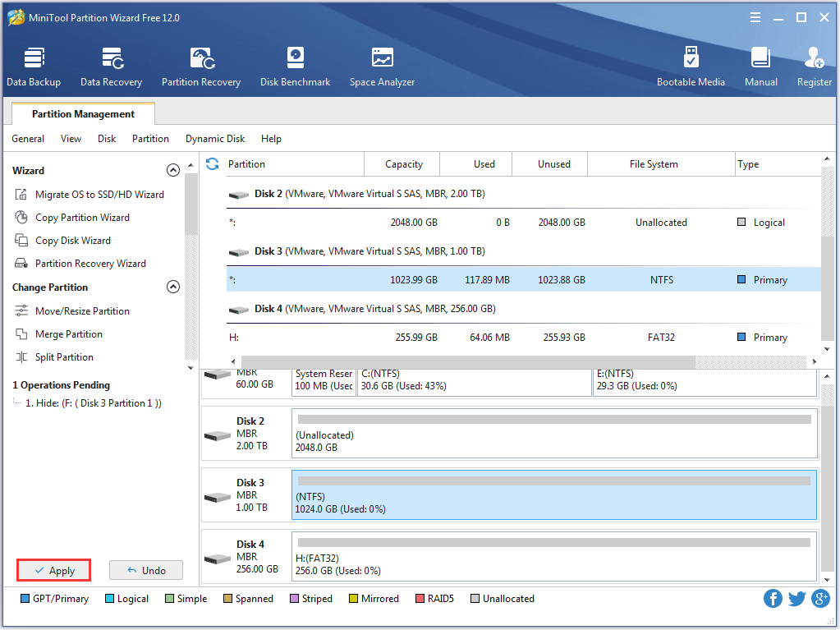Apply the pending operations
This screenshot has height=630, width=840.
click(x=53, y=571)
